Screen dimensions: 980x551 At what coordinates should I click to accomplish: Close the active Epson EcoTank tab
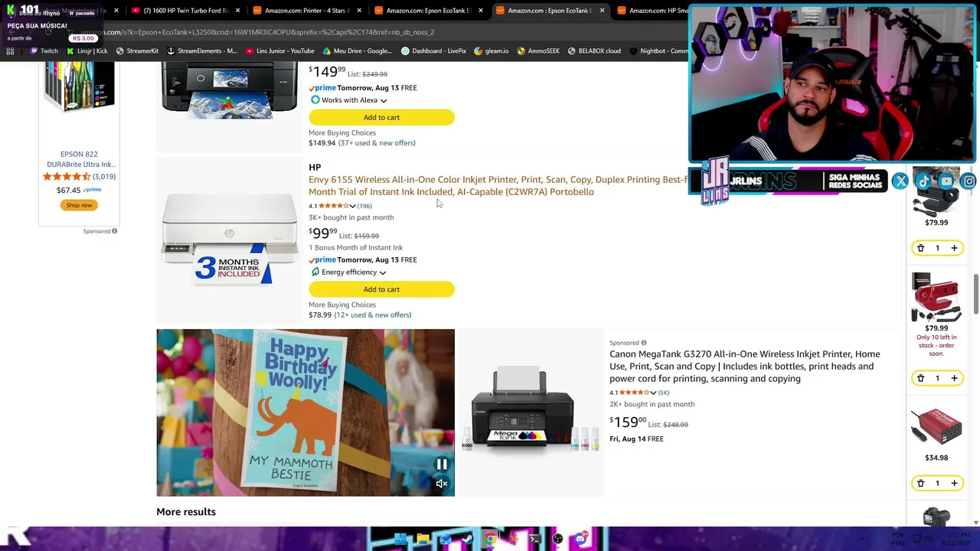pos(602,11)
